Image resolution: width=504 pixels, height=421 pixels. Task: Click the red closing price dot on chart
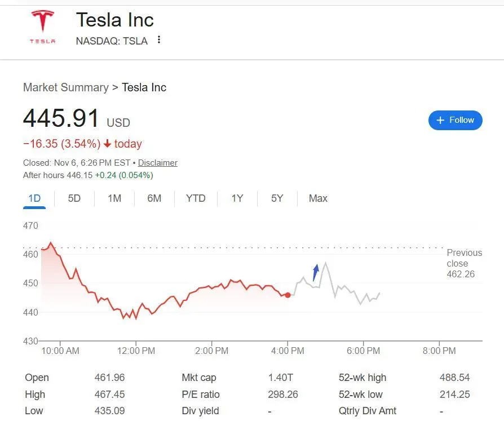coord(288,295)
